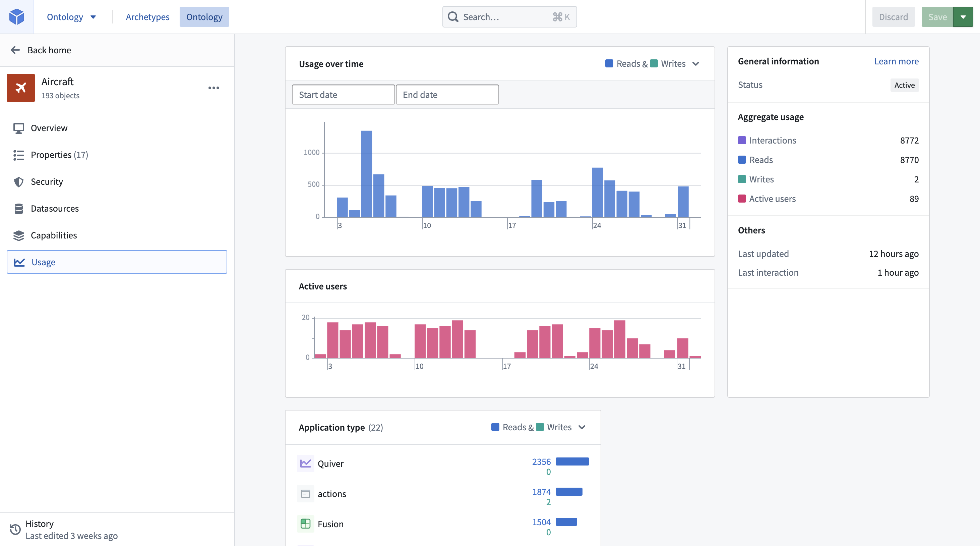Click Back home link
The height and width of the screenshot is (546, 980).
[x=49, y=50]
